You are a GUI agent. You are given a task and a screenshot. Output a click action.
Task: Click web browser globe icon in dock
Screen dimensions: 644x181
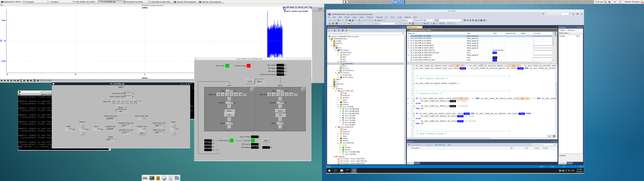(x=164, y=178)
